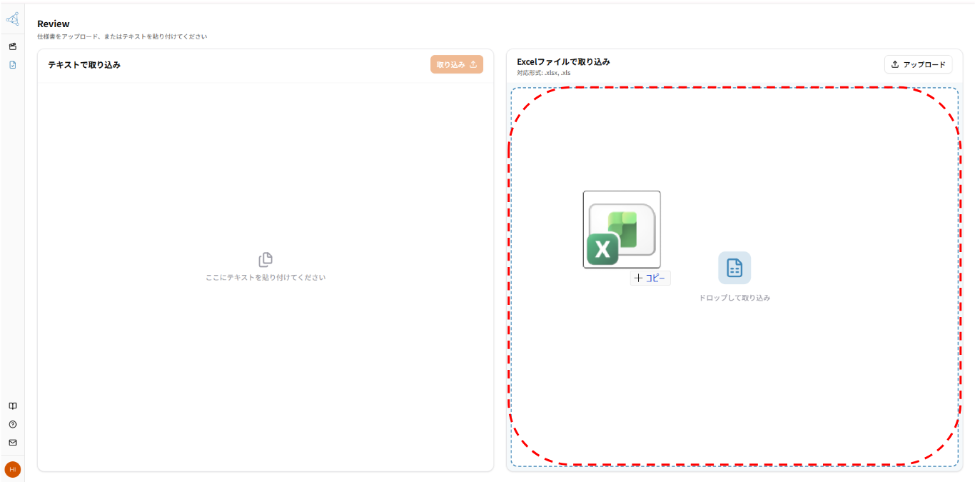Click the テキストで取り込み panel title

(84, 65)
